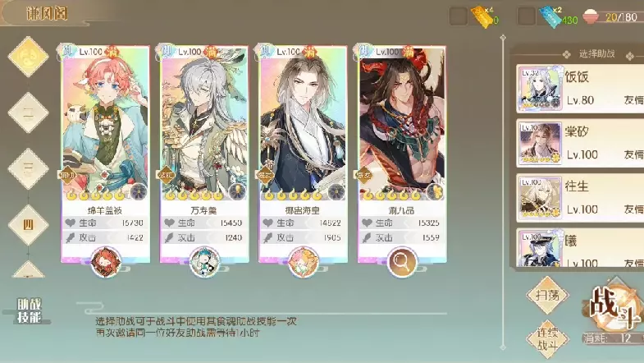Screen dimensions: 644x363
Task: Open the red-haired companion icon under first card
Action: click(x=106, y=262)
